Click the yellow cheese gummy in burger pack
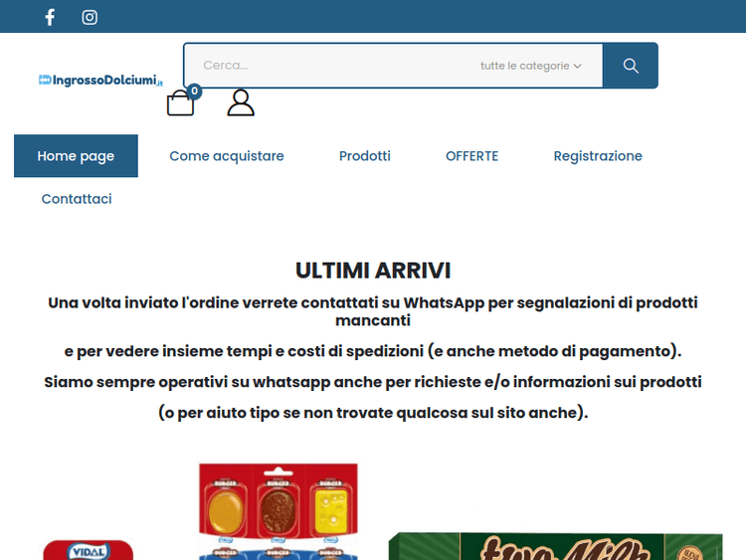 pos(329,507)
